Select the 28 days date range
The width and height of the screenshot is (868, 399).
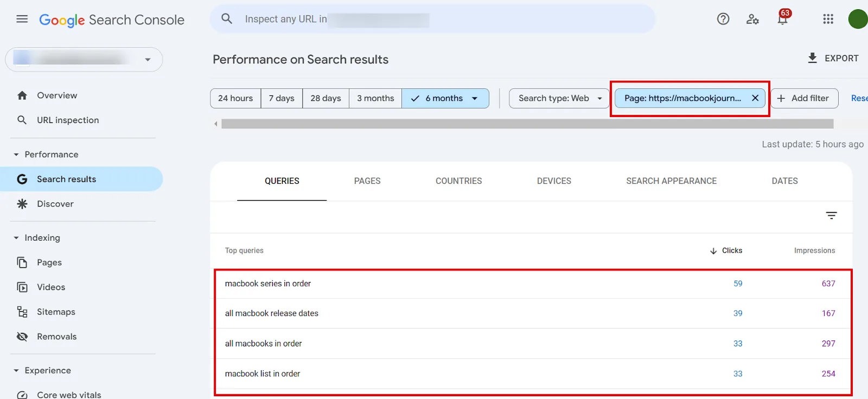coord(325,98)
